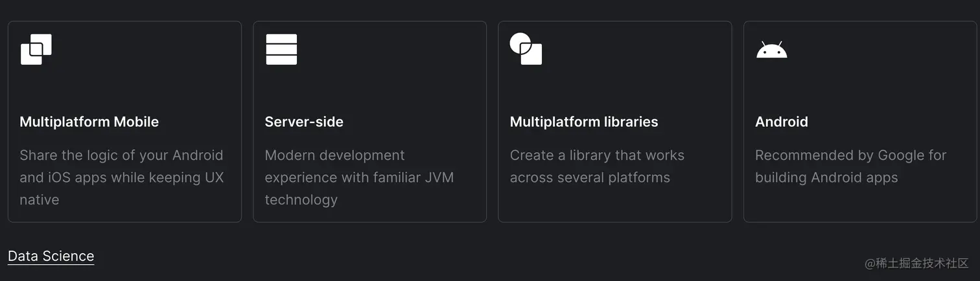
Task: Open the Server-side heading
Action: click(x=304, y=122)
